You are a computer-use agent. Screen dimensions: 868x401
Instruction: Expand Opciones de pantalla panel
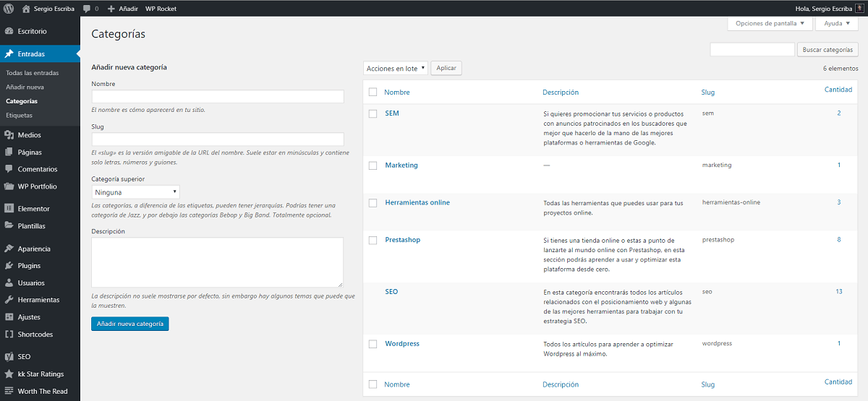[770, 23]
